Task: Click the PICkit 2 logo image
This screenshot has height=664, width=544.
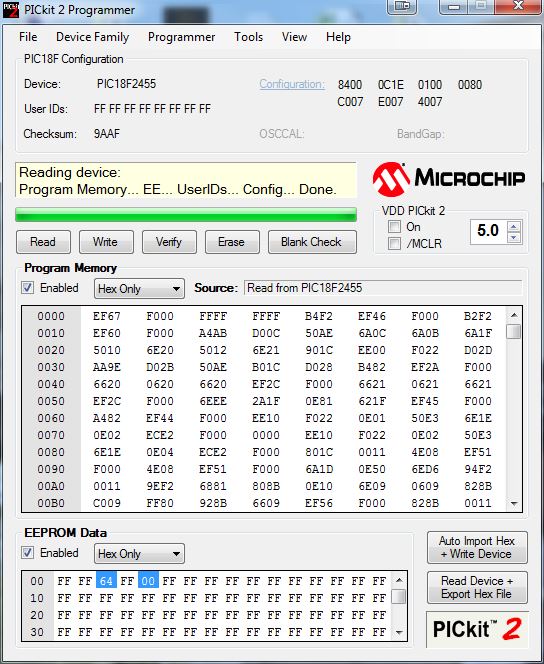Action: point(477,629)
